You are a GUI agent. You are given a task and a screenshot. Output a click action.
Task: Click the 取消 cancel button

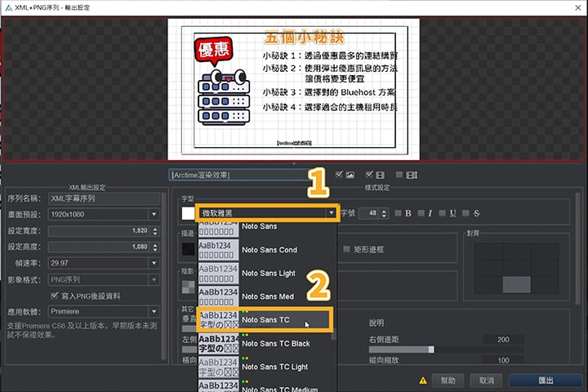486,381
